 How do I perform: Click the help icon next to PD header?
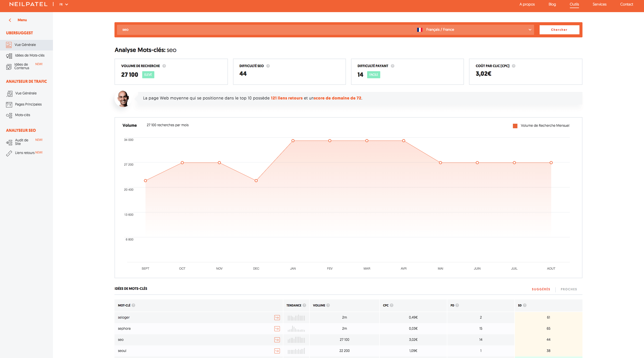(x=457, y=305)
